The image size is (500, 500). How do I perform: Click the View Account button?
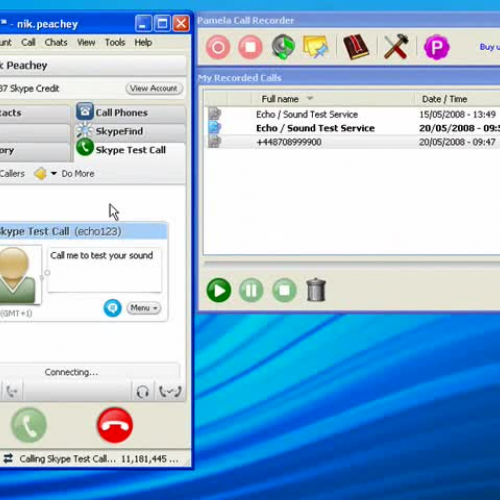[x=154, y=88]
